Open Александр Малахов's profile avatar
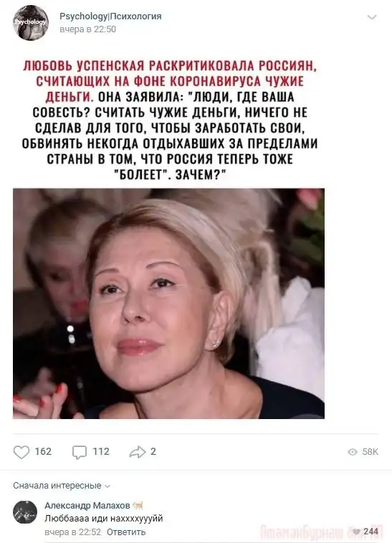 25,511
